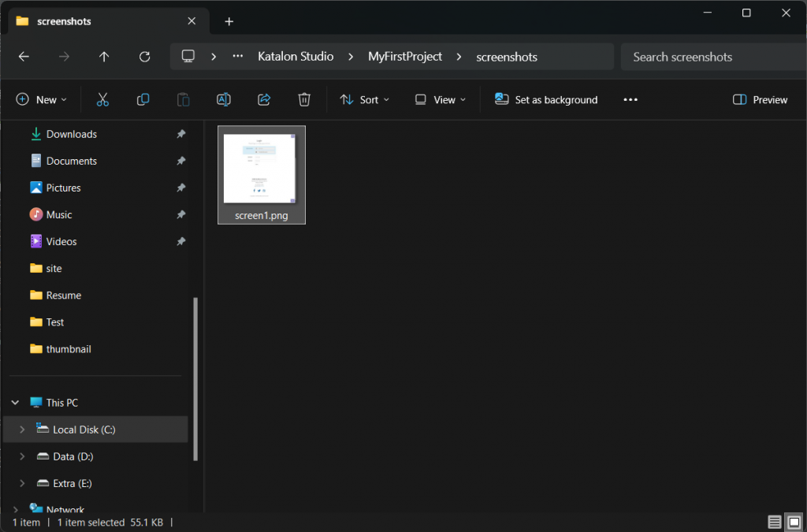Screen dimensions: 807x532
Task: Go forward with the right arrow
Action: pyautogui.click(x=64, y=57)
